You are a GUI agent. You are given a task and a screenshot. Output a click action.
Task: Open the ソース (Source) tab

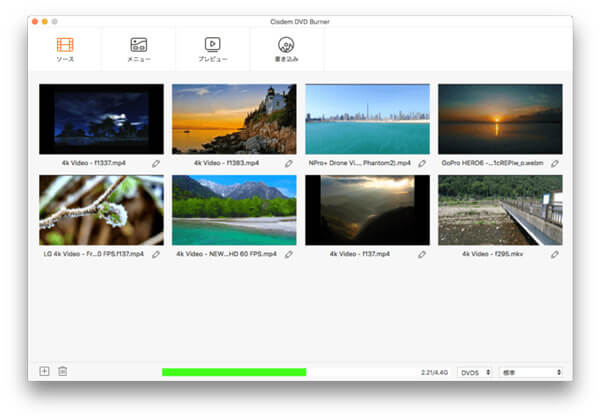pyautogui.click(x=65, y=49)
